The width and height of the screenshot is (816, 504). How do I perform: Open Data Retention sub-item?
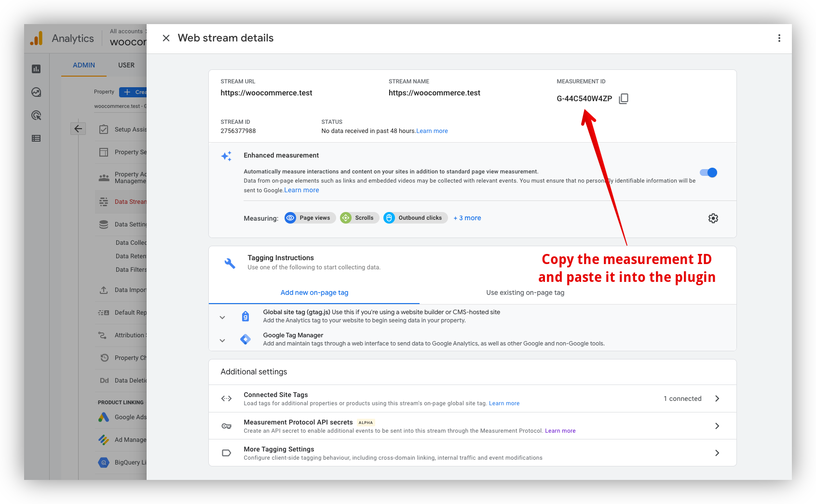(131, 256)
